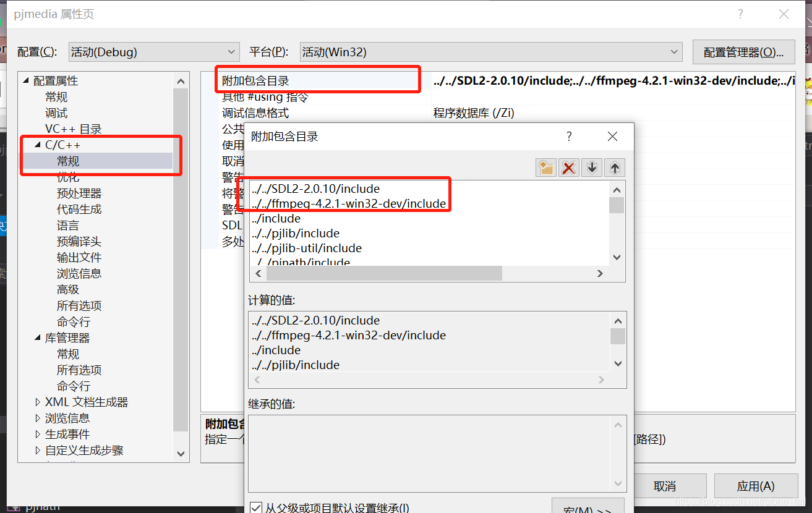This screenshot has height=513, width=812.
Task: Select VC++ 目录 in the tree
Action: (x=74, y=129)
